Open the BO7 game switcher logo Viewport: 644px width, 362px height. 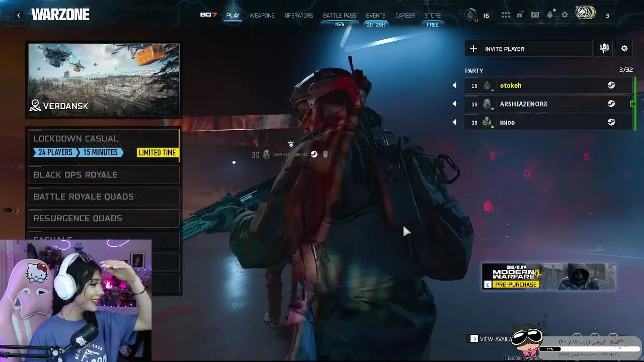click(208, 15)
